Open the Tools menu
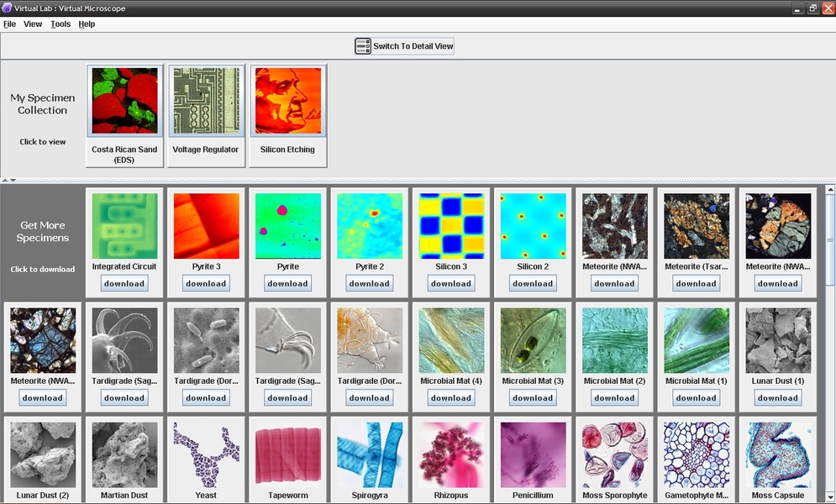Viewport: 836px width, 504px height. coord(60,24)
